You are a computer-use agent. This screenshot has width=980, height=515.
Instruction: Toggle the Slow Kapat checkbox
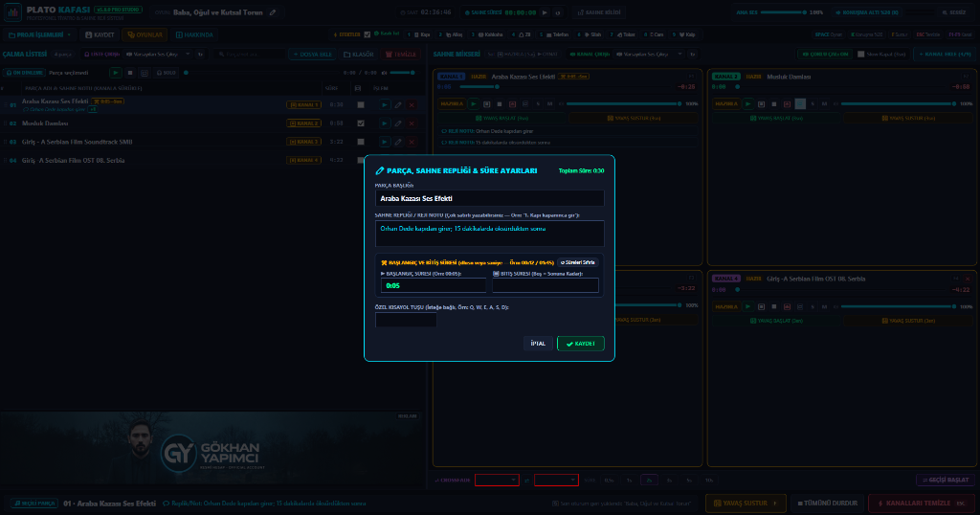tap(860, 55)
